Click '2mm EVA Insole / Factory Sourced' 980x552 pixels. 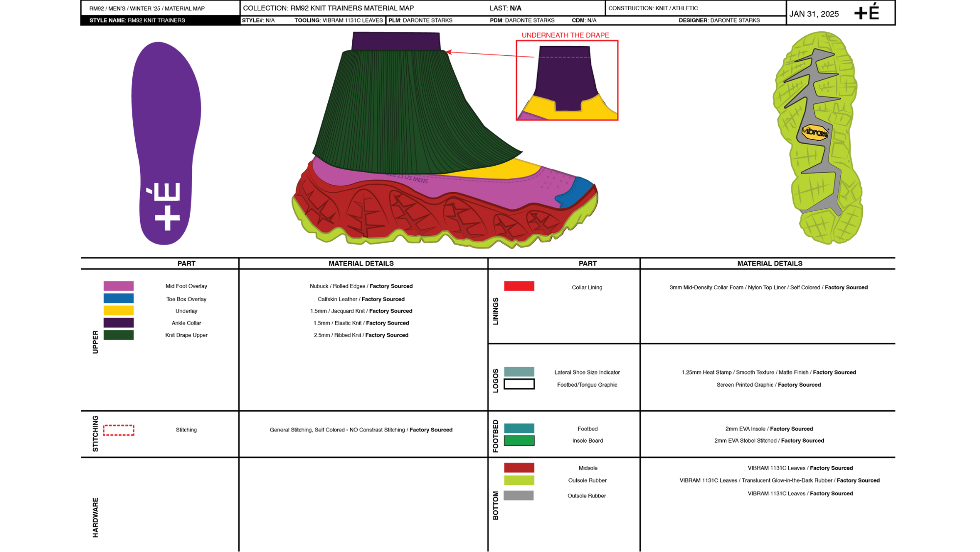[x=769, y=429]
